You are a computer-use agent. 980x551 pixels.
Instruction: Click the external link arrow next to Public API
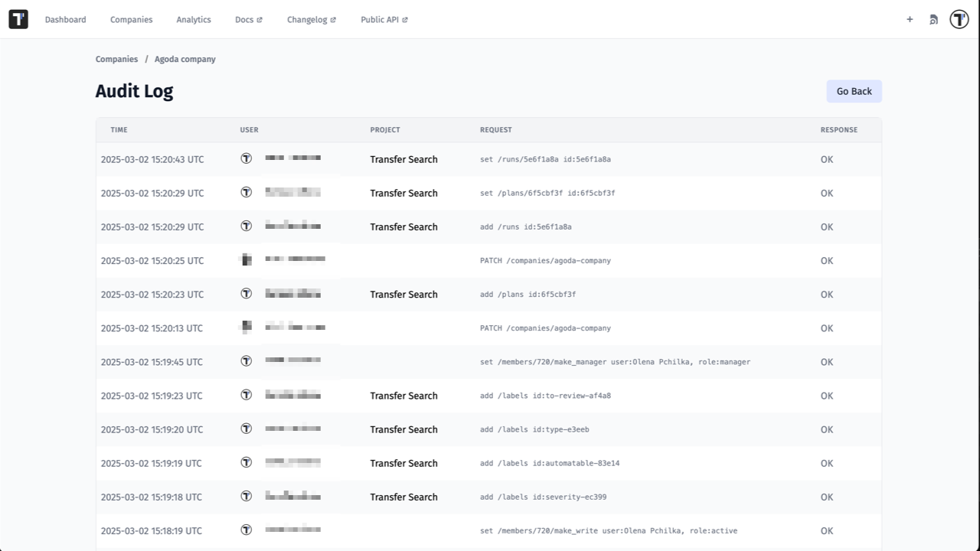(404, 18)
